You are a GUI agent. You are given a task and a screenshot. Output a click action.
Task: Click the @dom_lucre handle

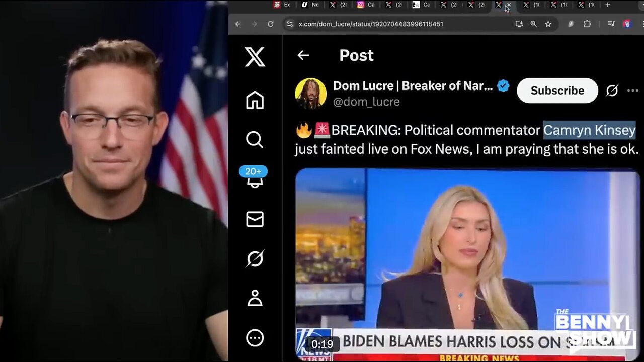tap(366, 102)
